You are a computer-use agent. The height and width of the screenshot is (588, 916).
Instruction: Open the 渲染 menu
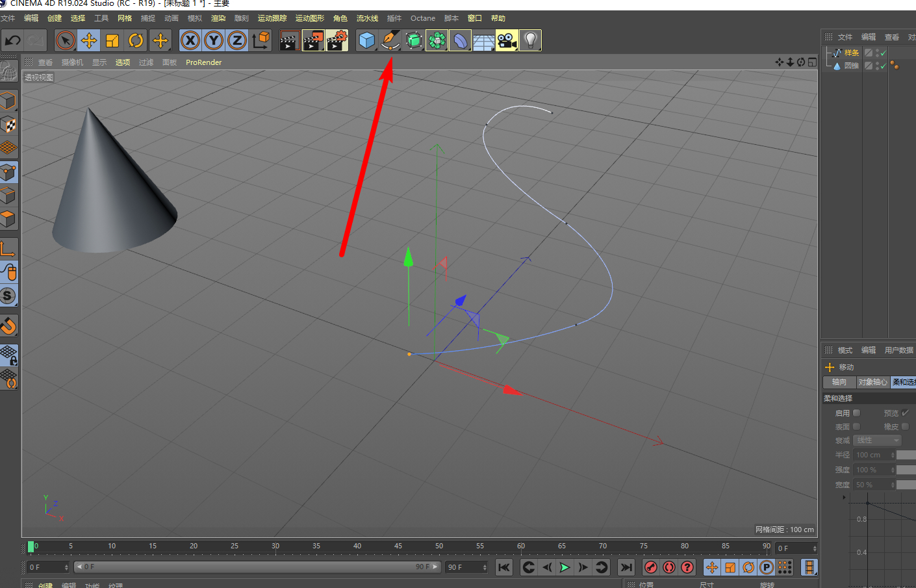point(218,18)
